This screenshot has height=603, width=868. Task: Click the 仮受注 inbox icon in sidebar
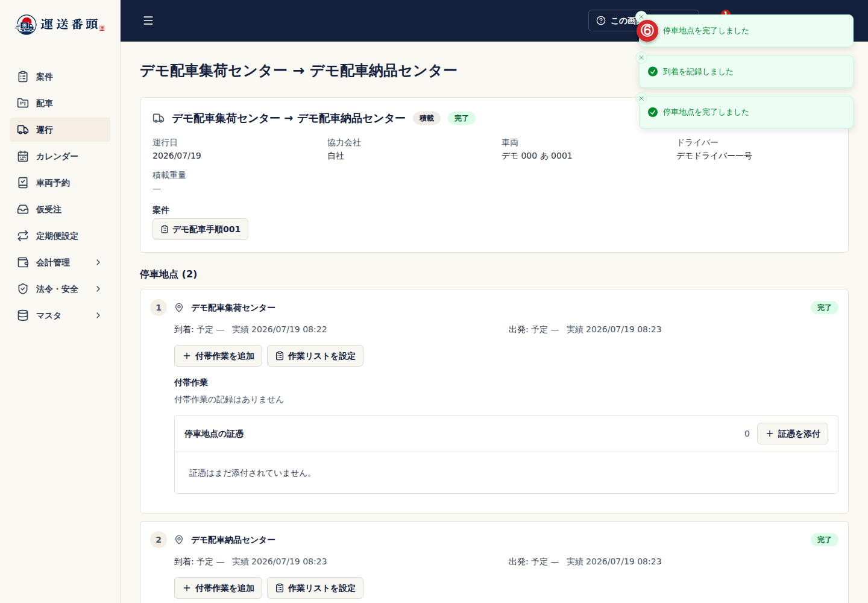point(23,209)
